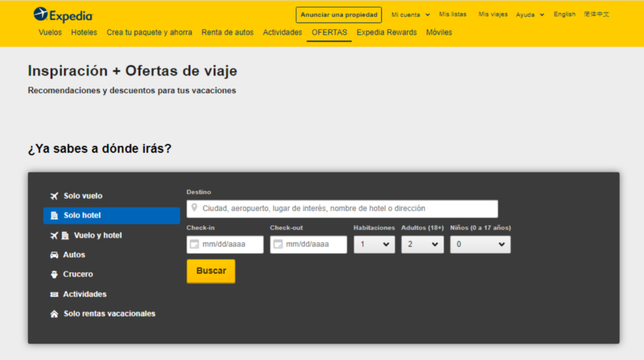
Task: Open the Actividades navigation tab
Action: 282,33
